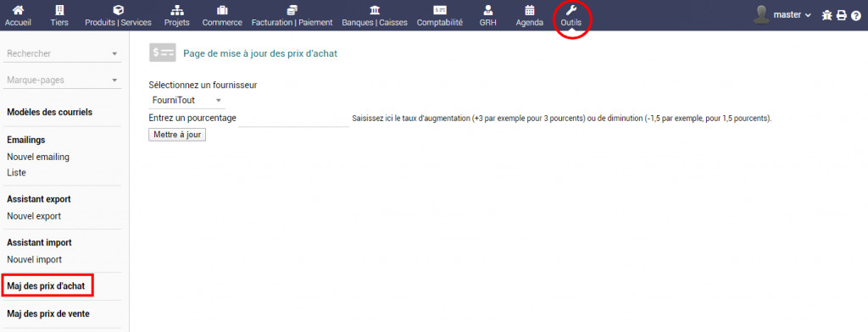Open the Marque-pages dropdown
The width and height of the screenshot is (868, 332).
(x=63, y=80)
